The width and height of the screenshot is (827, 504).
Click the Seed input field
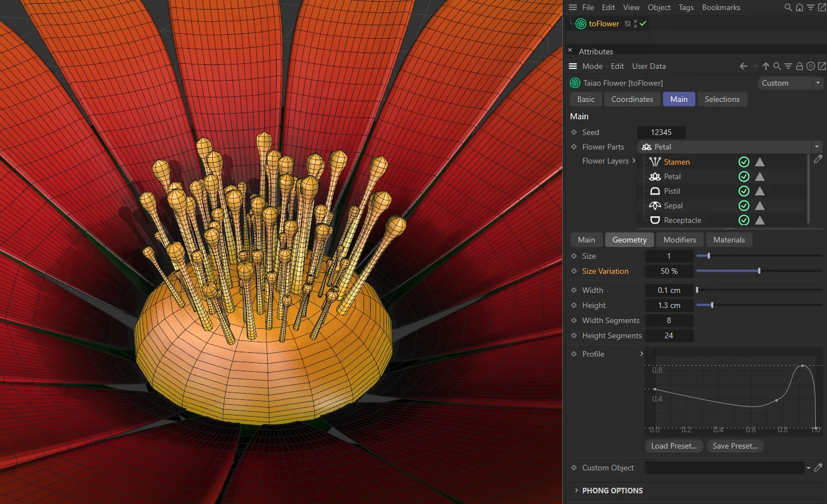tap(661, 132)
